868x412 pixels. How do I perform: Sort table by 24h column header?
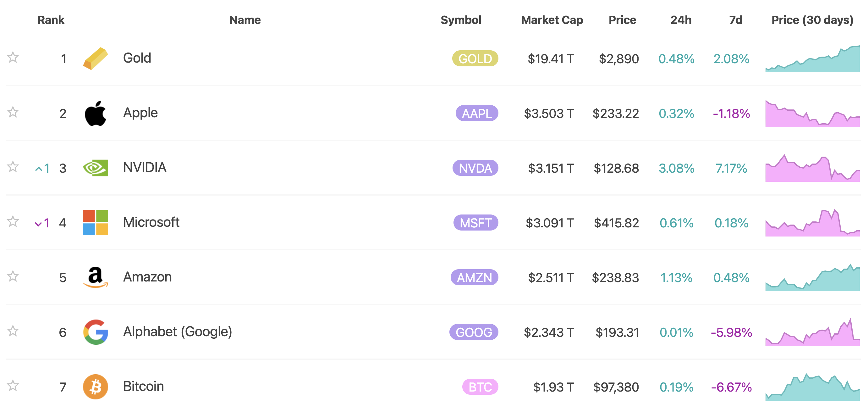680,20
